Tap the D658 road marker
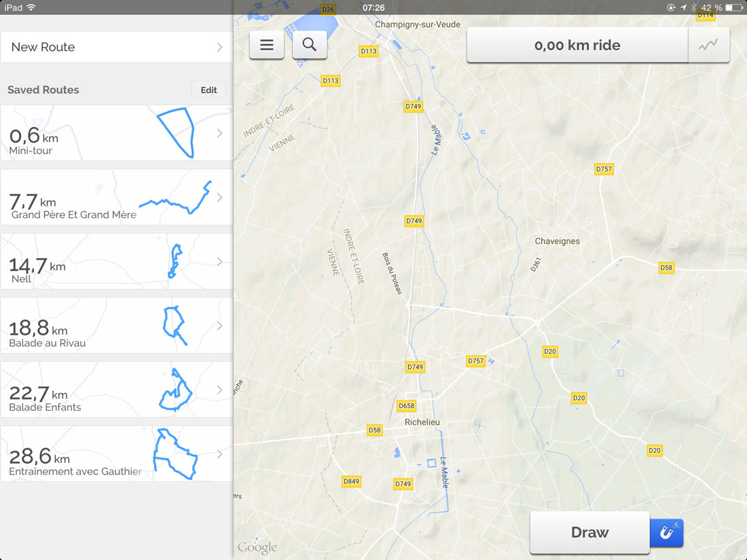The width and height of the screenshot is (747, 560). (x=406, y=406)
